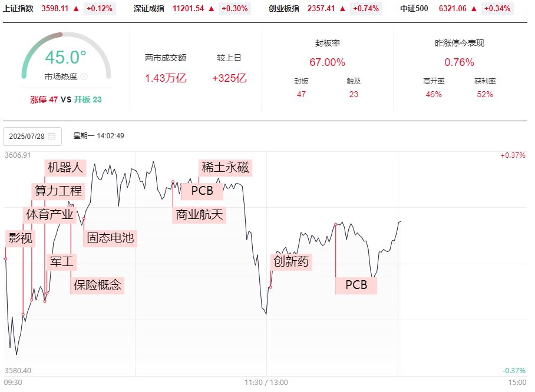Image resolution: width=535 pixels, height=392 pixels.
Task: Select the 算力工程 sector label
Action: [x=58, y=191]
